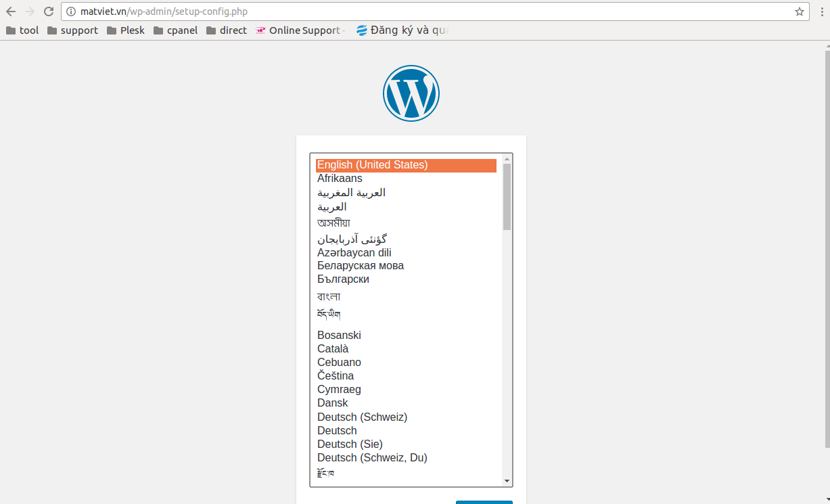Select Català language
The image size is (830, 504).
point(406,349)
